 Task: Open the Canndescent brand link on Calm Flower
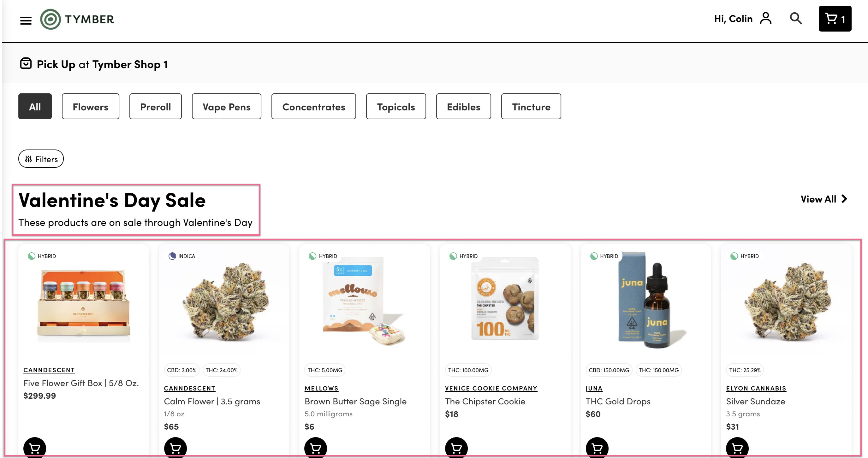click(x=189, y=388)
